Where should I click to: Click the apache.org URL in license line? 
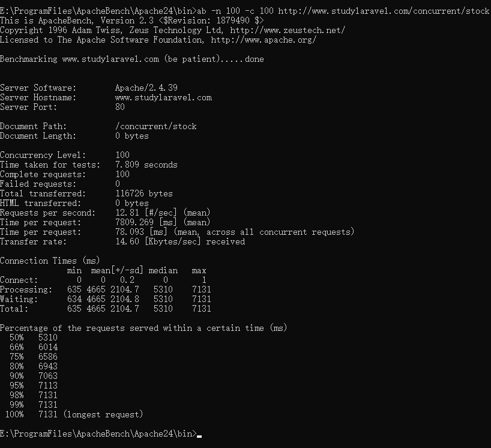coord(264,40)
